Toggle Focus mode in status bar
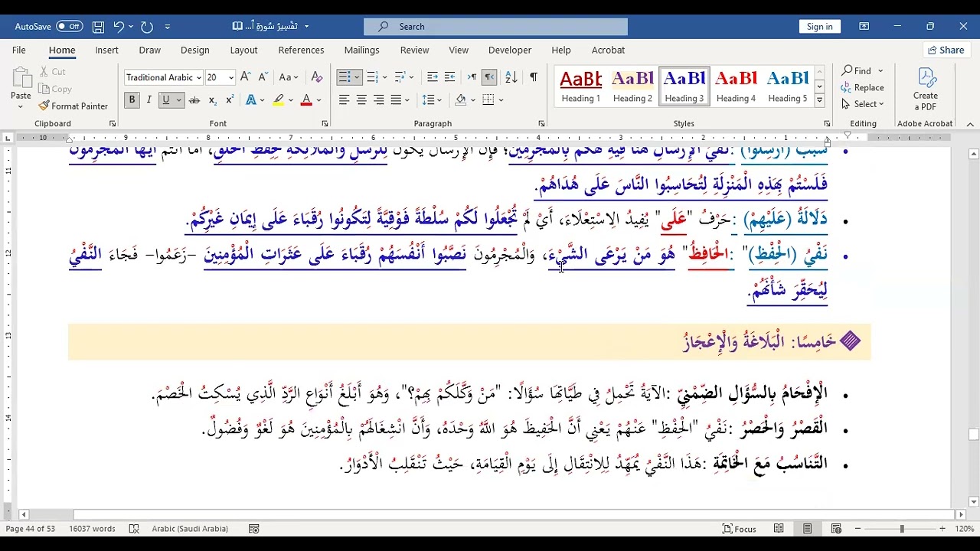Viewport: 980px width, 551px height. pyautogui.click(x=740, y=529)
